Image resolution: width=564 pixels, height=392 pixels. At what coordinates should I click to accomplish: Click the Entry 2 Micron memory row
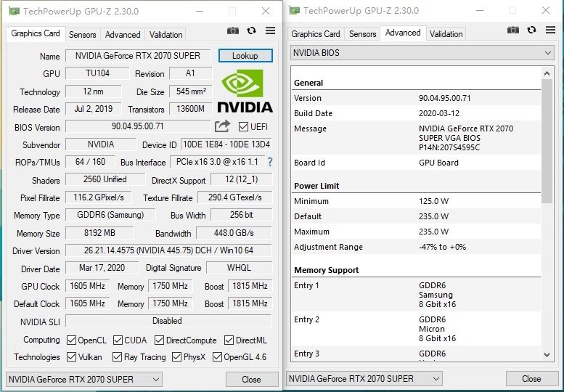click(x=416, y=329)
